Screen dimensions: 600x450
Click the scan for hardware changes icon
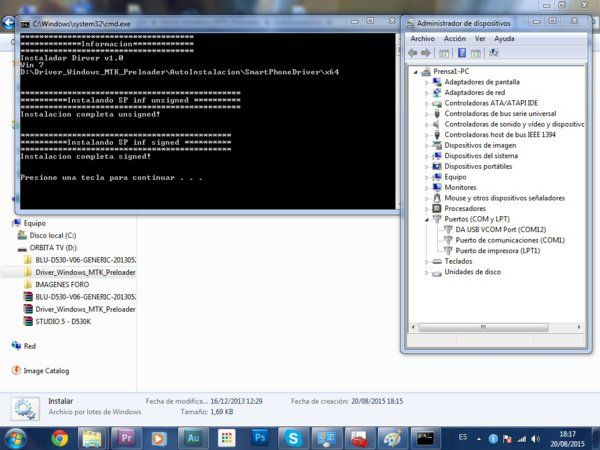(x=494, y=53)
